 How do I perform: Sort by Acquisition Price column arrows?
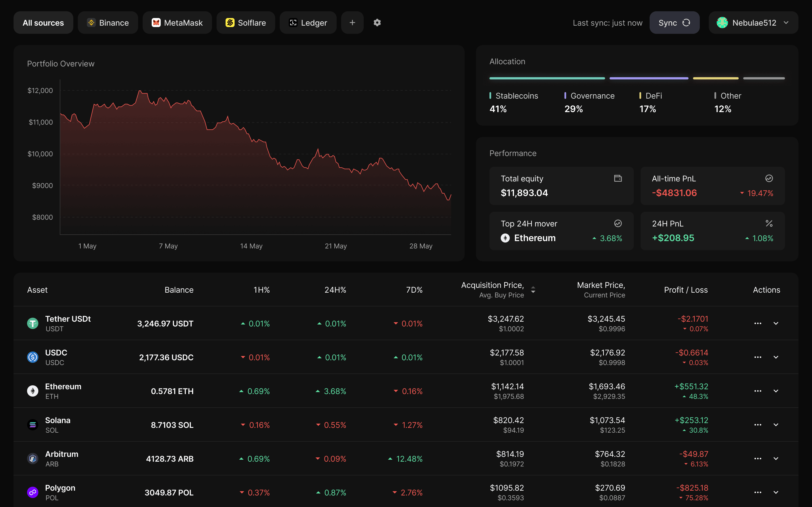[x=533, y=290]
